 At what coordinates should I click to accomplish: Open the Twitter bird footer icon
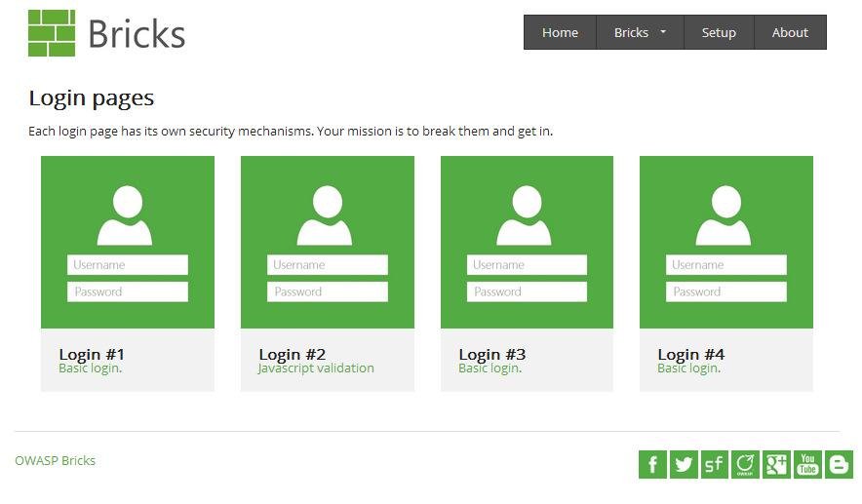pos(684,464)
